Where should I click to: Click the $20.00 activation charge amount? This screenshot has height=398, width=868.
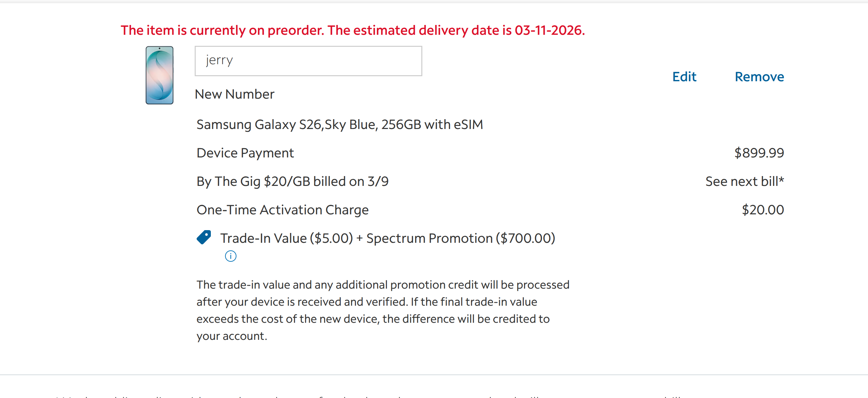pos(762,210)
